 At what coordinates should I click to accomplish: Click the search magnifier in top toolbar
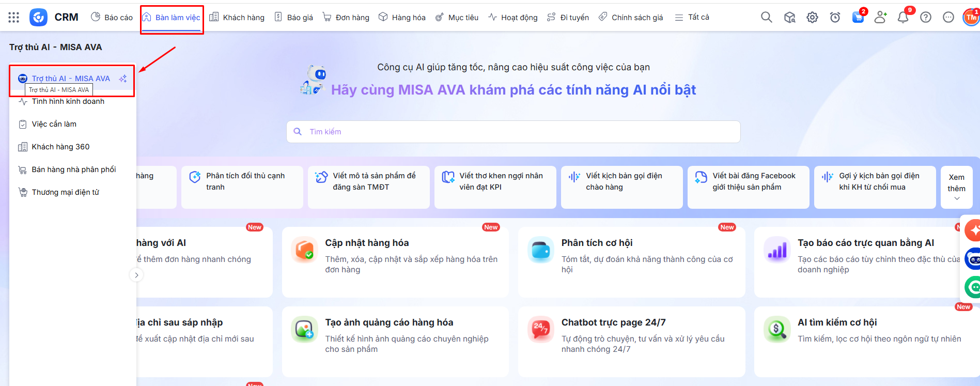766,18
